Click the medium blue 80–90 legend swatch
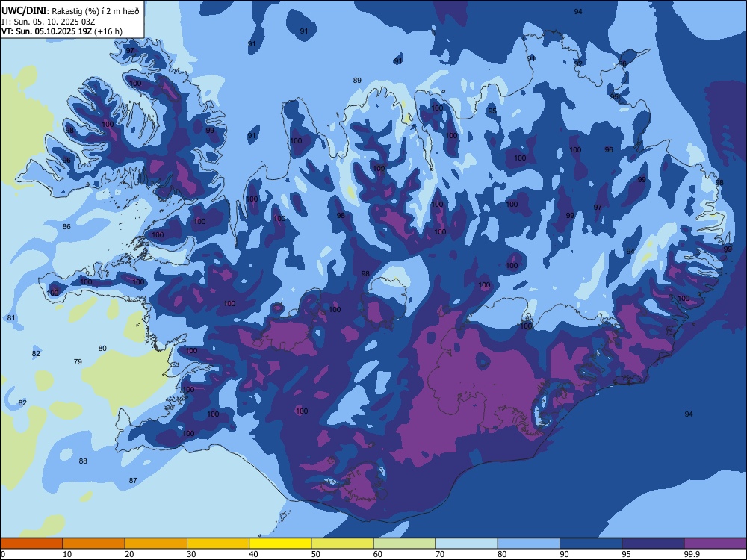The image size is (747, 560). click(529, 544)
